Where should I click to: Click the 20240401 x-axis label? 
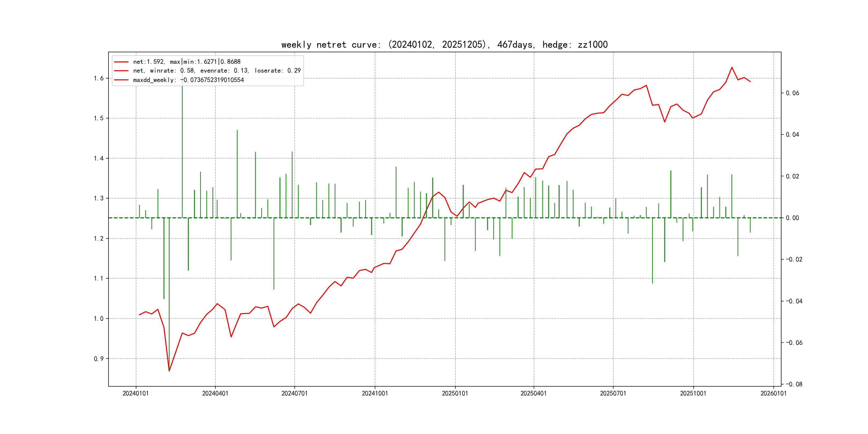click(215, 393)
